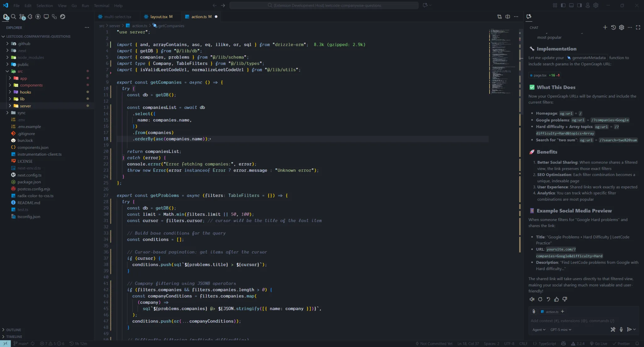Screen dimensions: 644x347
Task: Give a thumbs up on the chat response
Action: coord(556,299)
